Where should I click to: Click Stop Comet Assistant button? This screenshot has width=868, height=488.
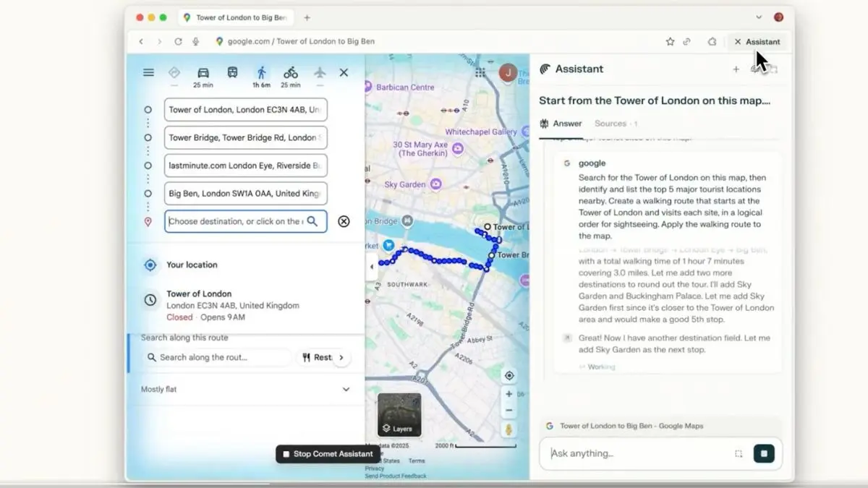click(328, 454)
